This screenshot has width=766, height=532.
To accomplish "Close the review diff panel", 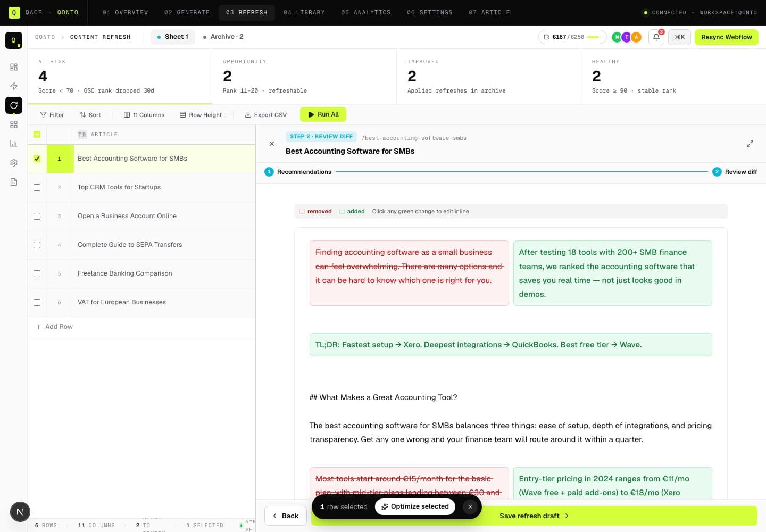I will tap(272, 144).
